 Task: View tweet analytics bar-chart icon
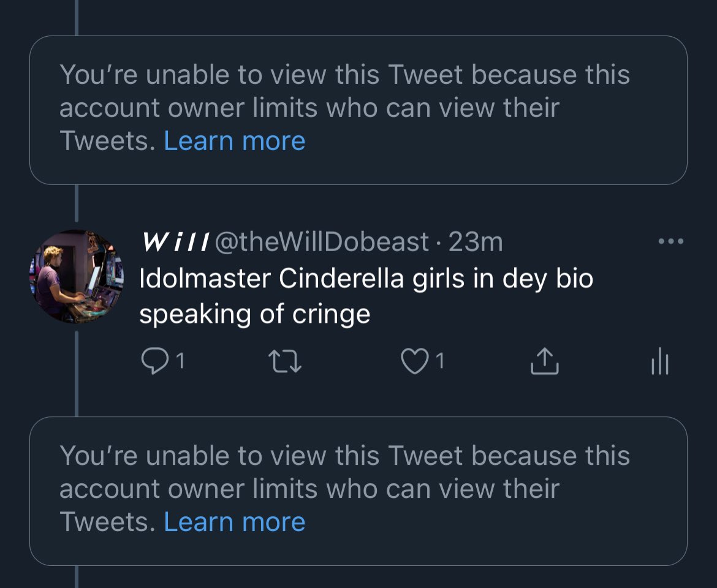click(x=659, y=363)
